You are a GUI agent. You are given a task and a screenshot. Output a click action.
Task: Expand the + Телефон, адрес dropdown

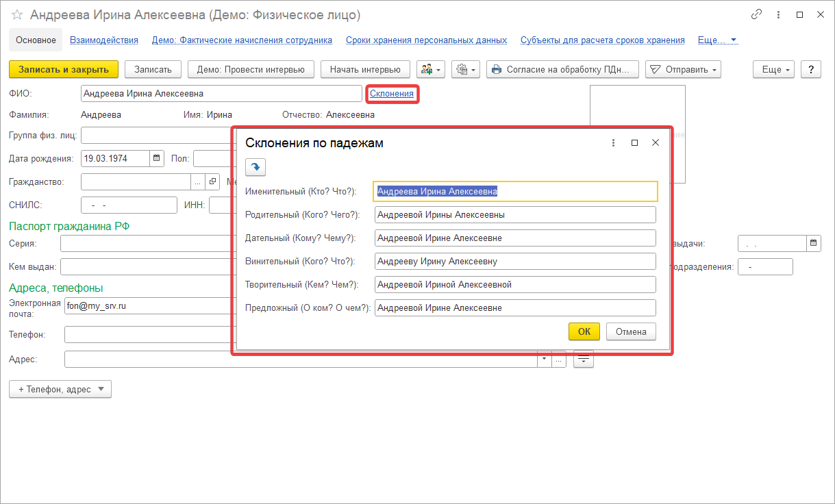pos(60,389)
